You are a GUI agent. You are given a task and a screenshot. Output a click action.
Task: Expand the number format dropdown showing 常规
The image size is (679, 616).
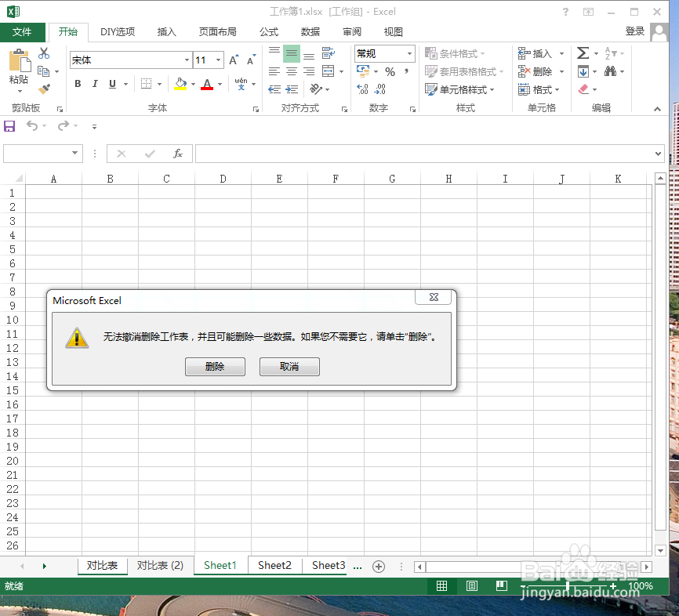click(411, 53)
